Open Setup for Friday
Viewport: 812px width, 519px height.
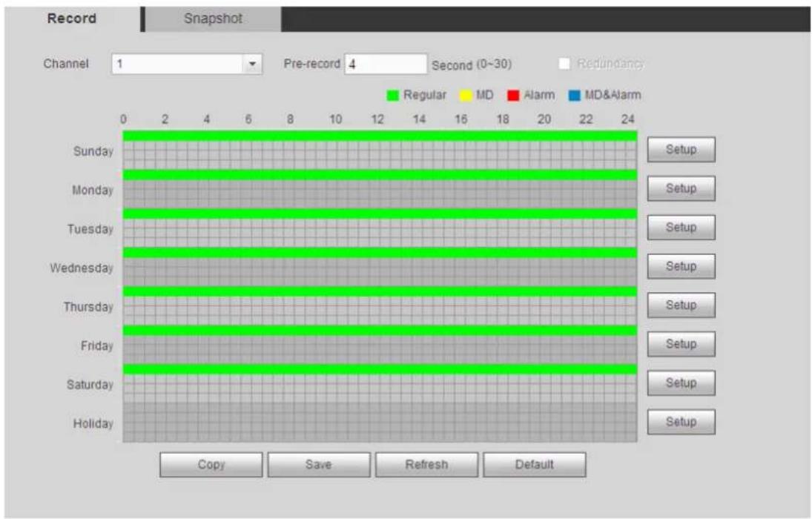pos(681,344)
